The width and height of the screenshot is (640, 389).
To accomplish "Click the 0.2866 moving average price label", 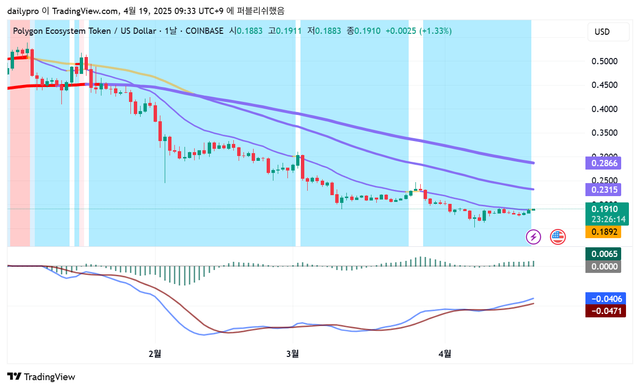I will (x=603, y=163).
